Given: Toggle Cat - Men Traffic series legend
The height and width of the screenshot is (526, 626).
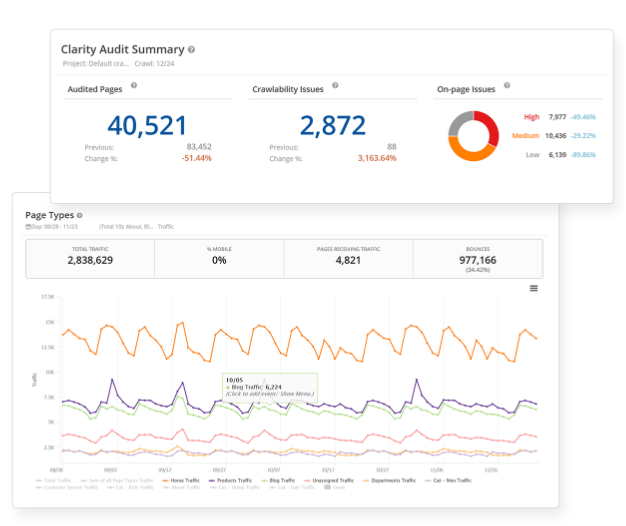Looking at the screenshot, I should tap(448, 481).
